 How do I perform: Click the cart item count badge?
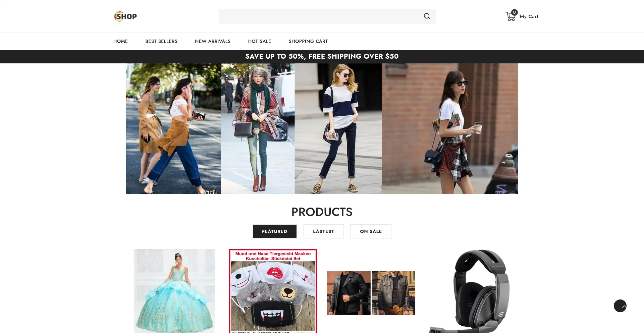pyautogui.click(x=514, y=12)
